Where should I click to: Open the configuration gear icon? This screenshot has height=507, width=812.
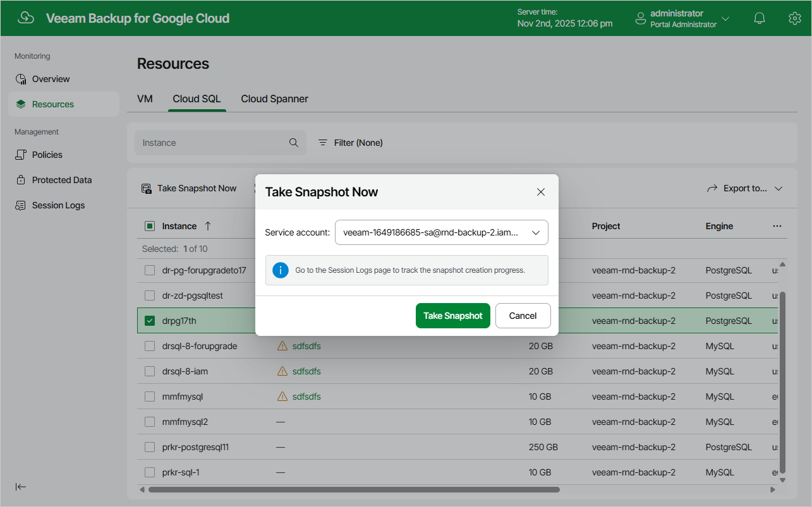click(795, 18)
